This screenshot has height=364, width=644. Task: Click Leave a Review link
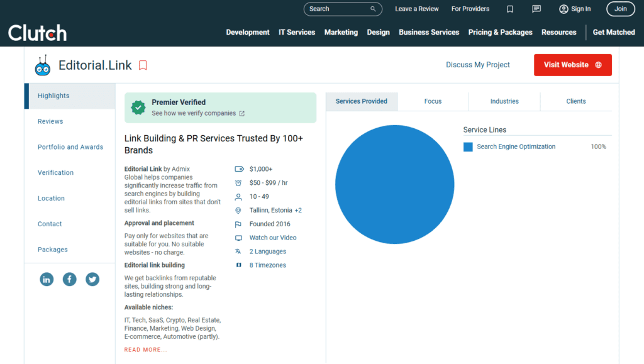tap(416, 9)
